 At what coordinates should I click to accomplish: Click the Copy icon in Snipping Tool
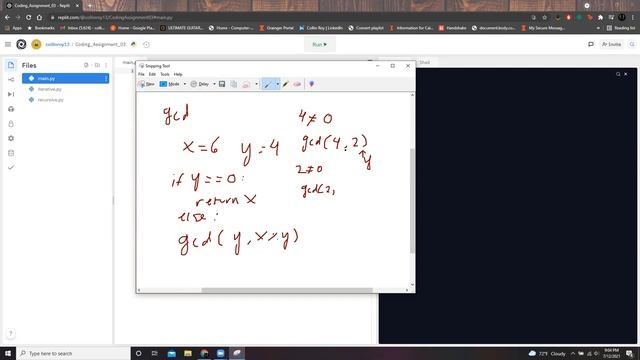[x=234, y=84]
